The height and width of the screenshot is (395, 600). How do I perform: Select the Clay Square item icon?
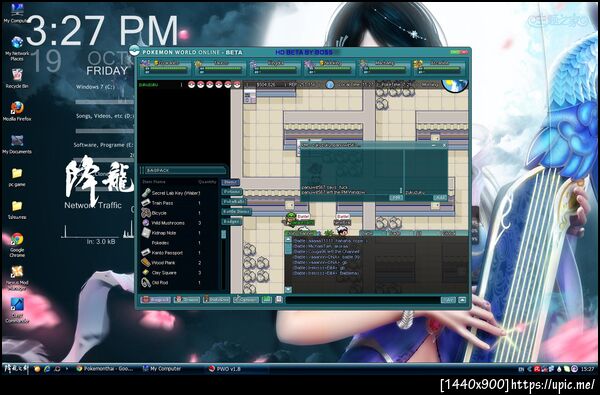(146, 273)
